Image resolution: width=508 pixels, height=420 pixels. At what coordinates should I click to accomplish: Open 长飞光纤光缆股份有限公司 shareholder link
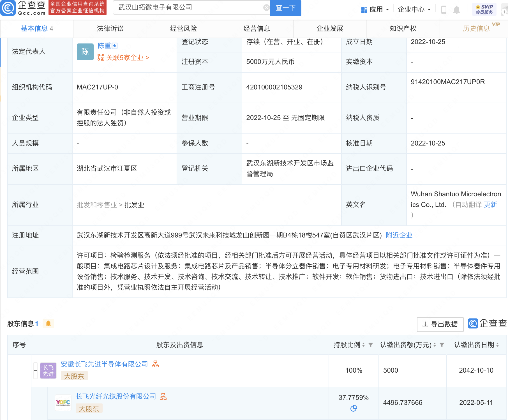116,396
